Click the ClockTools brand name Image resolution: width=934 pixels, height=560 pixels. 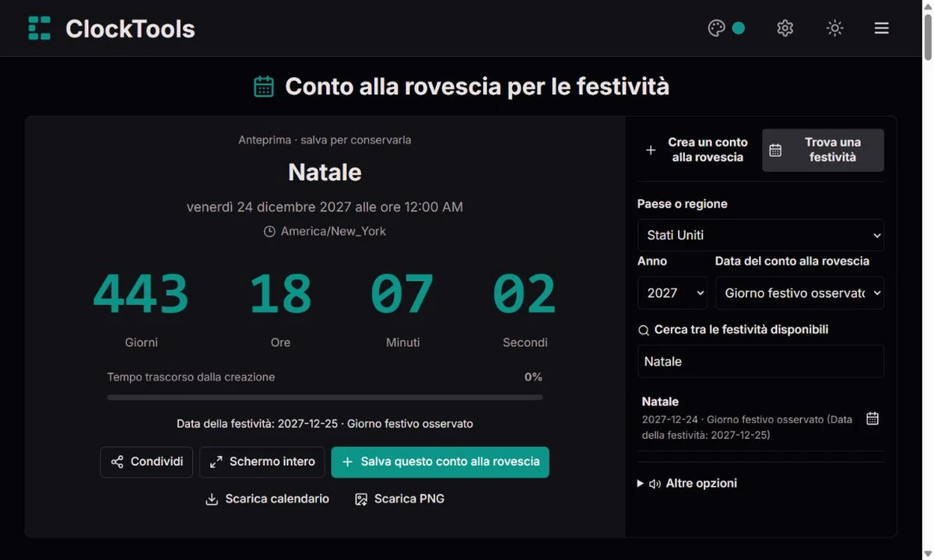tap(130, 29)
